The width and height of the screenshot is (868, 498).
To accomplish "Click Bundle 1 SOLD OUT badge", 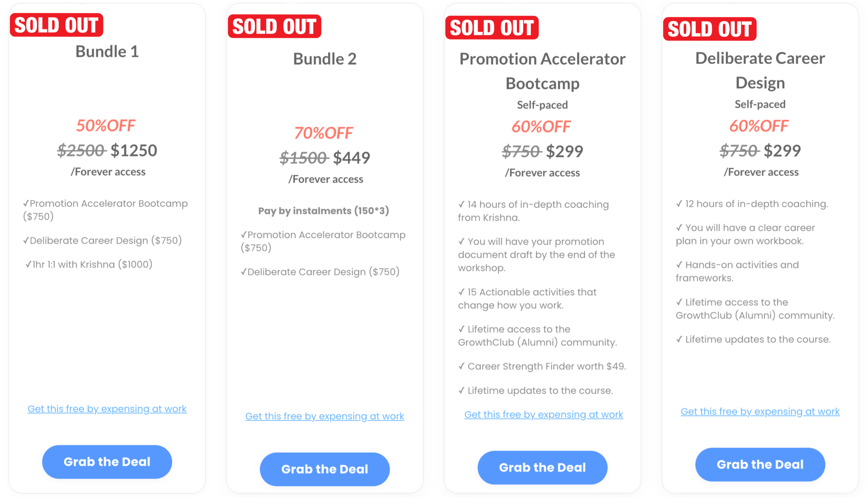I will pyautogui.click(x=57, y=25).
